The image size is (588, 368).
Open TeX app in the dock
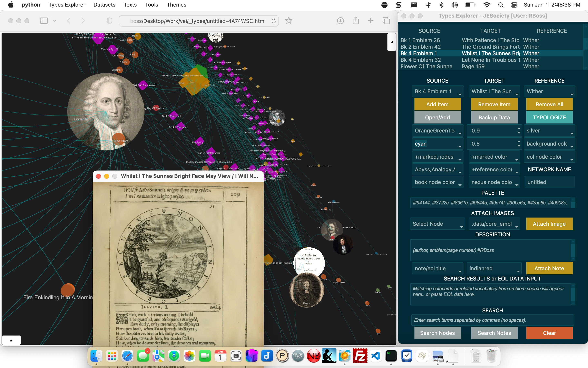point(298,356)
